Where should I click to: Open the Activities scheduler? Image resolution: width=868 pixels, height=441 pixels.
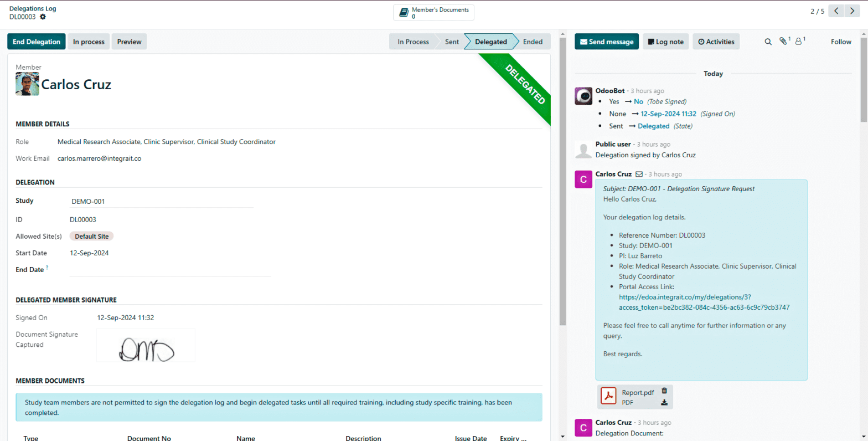pos(716,42)
